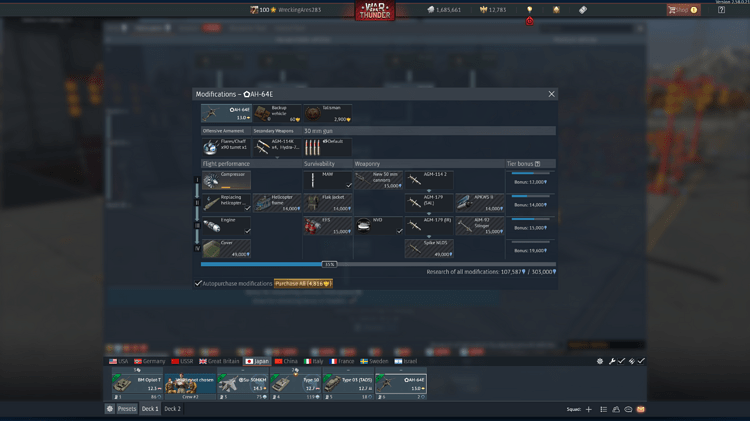Open the slotbar settings gear icon
This screenshot has width=750, height=421.
(110, 409)
